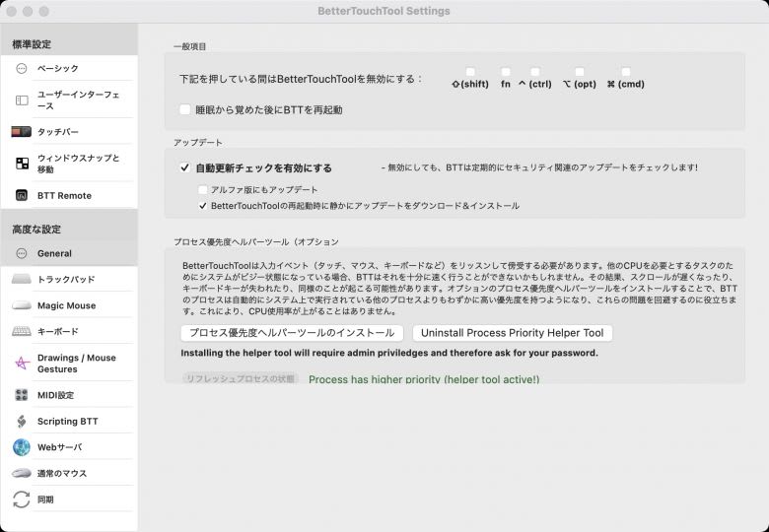Click the キーボード keyboard icon
This screenshot has height=532, width=769.
[x=21, y=332]
